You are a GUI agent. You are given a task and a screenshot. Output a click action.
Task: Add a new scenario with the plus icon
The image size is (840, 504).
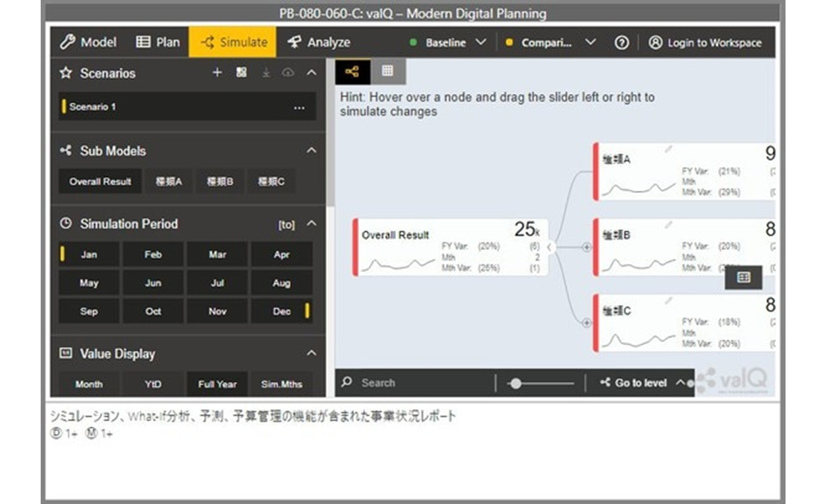pyautogui.click(x=217, y=73)
